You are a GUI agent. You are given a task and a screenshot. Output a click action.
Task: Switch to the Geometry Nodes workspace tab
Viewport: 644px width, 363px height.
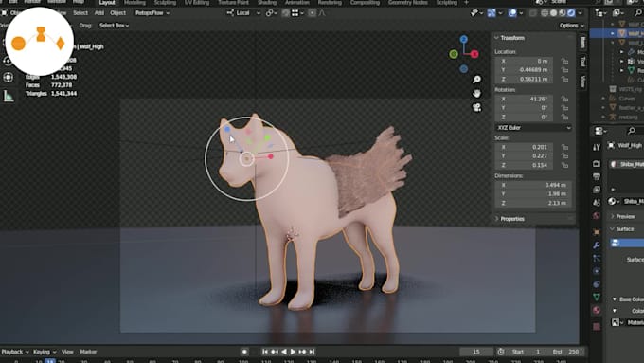pyautogui.click(x=408, y=3)
